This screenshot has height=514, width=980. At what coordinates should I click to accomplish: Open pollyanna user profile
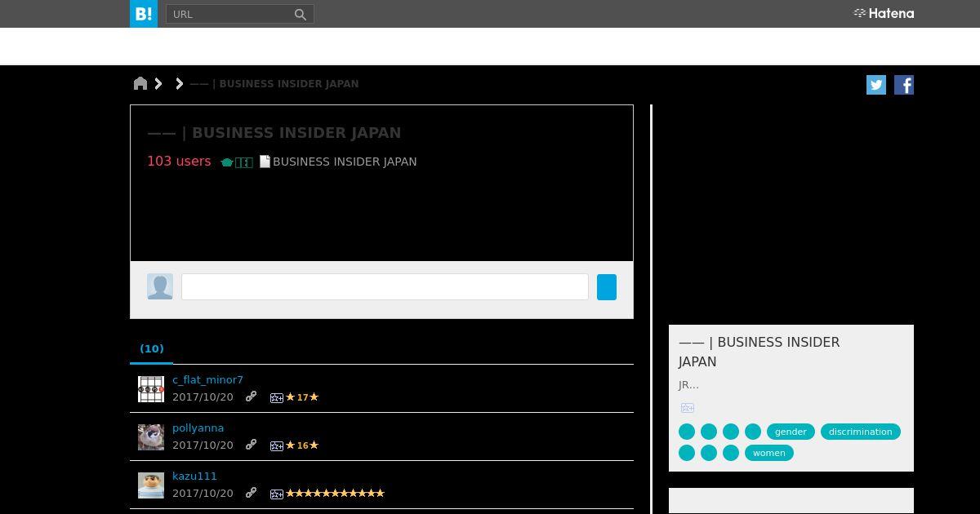pyautogui.click(x=198, y=428)
